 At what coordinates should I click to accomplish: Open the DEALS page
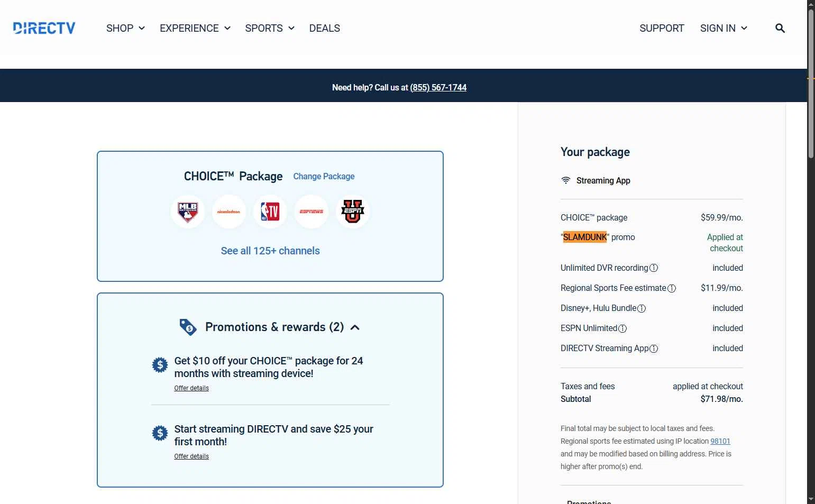(x=325, y=28)
